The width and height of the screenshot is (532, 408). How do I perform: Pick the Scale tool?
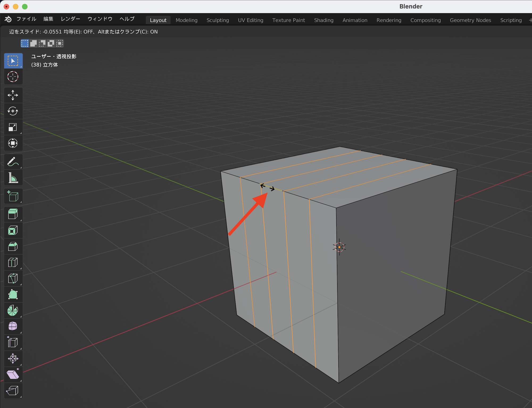point(13,127)
